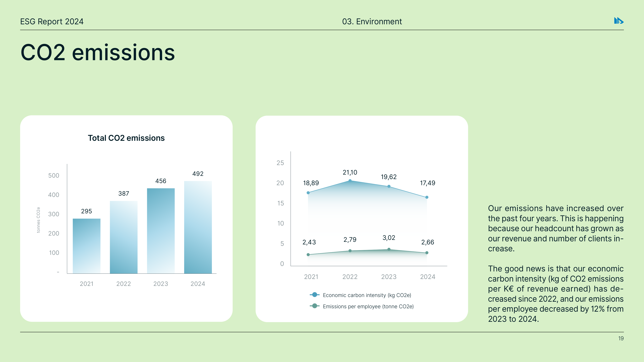Viewport: 644px width, 362px height.
Task: Click the paragraph starting 'Our emissions have increased'
Action: click(556, 228)
